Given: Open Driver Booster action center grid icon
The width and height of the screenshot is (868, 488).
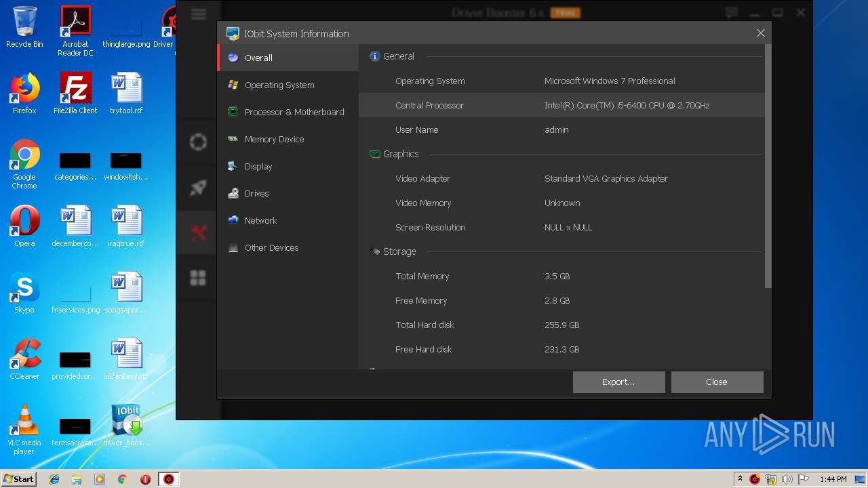Looking at the screenshot, I should click(198, 278).
